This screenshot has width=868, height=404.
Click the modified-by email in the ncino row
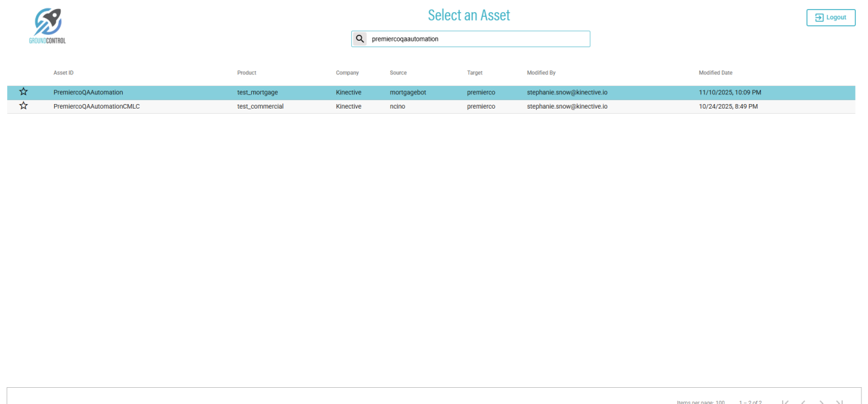pos(567,107)
